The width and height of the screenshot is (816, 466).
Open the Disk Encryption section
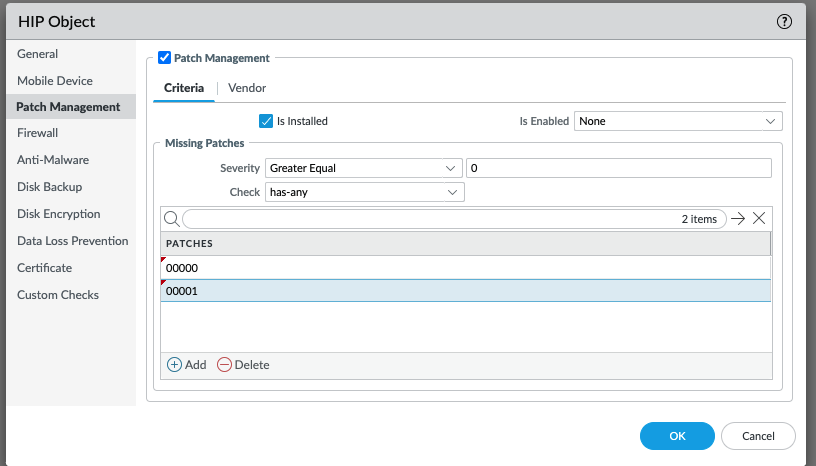58,214
